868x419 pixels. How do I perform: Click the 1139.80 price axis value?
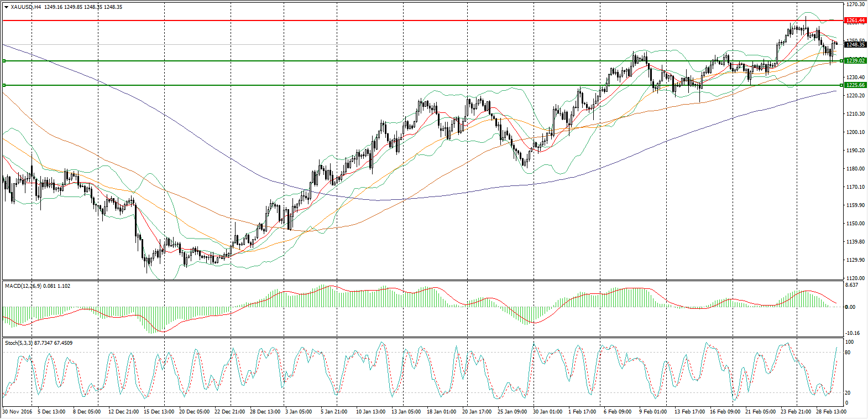(x=855, y=242)
